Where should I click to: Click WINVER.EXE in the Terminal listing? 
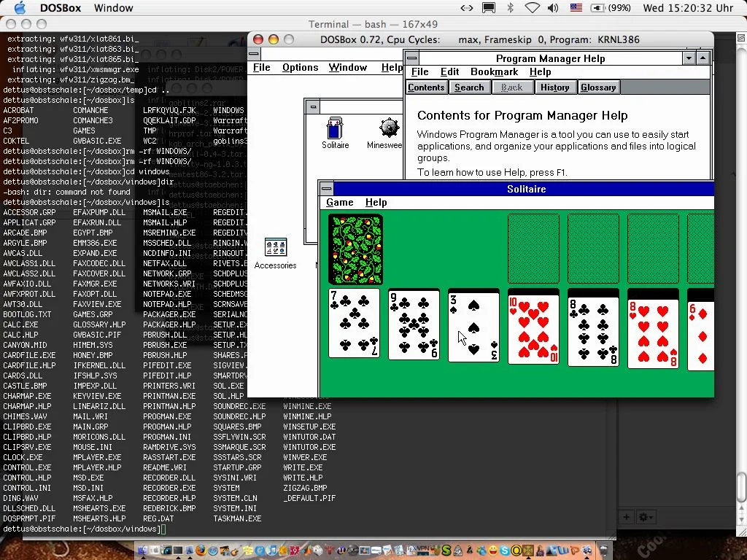(x=305, y=457)
